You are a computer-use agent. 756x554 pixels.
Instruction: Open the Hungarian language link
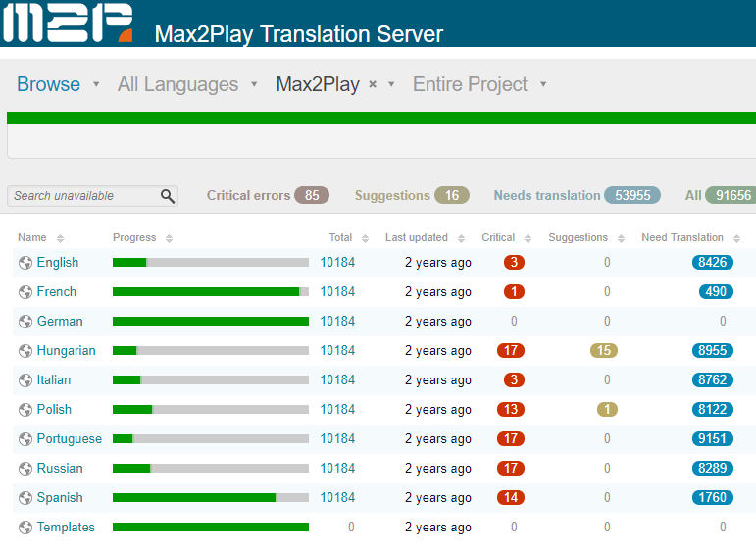click(66, 350)
